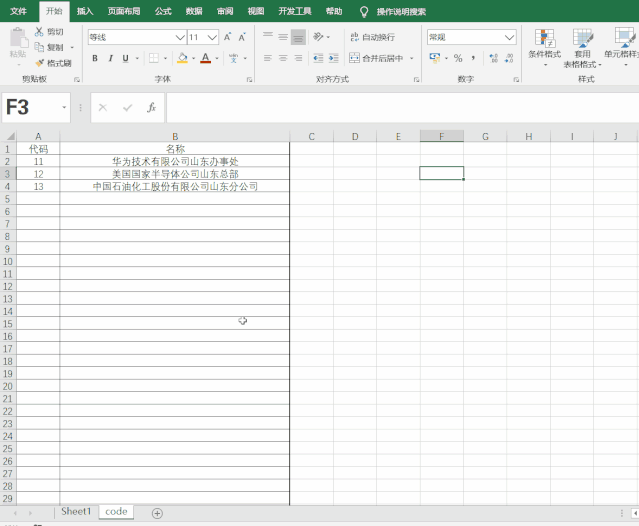Viewport: 639px width, 526px height.
Task: Click the borders grid icon
Action: point(154,58)
